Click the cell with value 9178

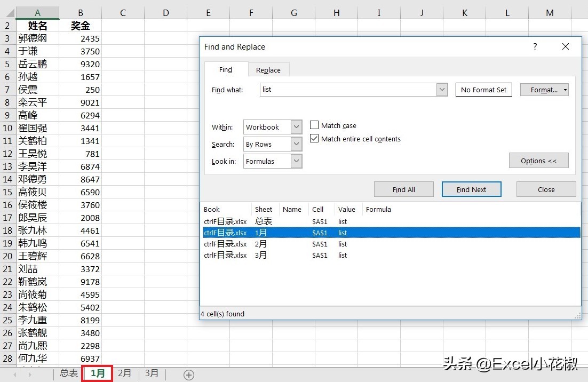point(80,282)
